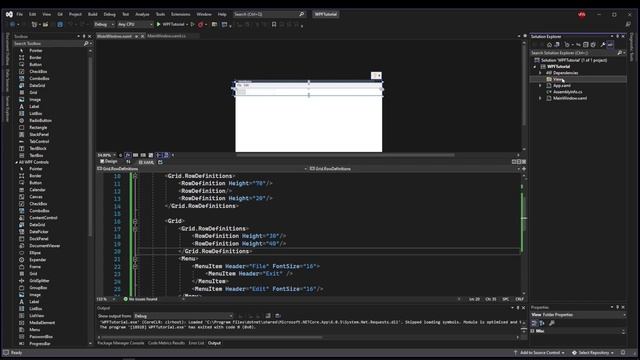This screenshot has height=360, width=640.
Task: Switch to the XAML pane tab
Action: 147,162
